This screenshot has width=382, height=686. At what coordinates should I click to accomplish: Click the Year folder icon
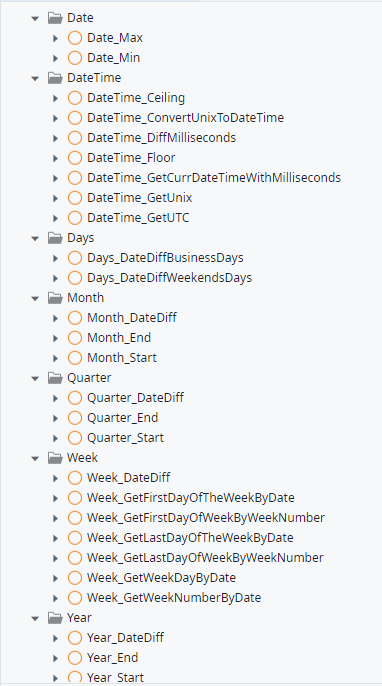pos(55,618)
